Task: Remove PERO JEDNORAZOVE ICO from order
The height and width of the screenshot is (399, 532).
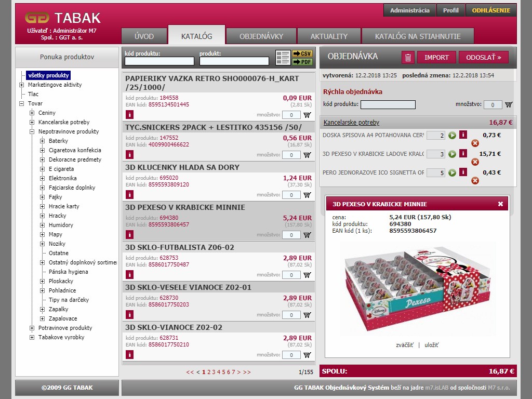Action: (475, 180)
